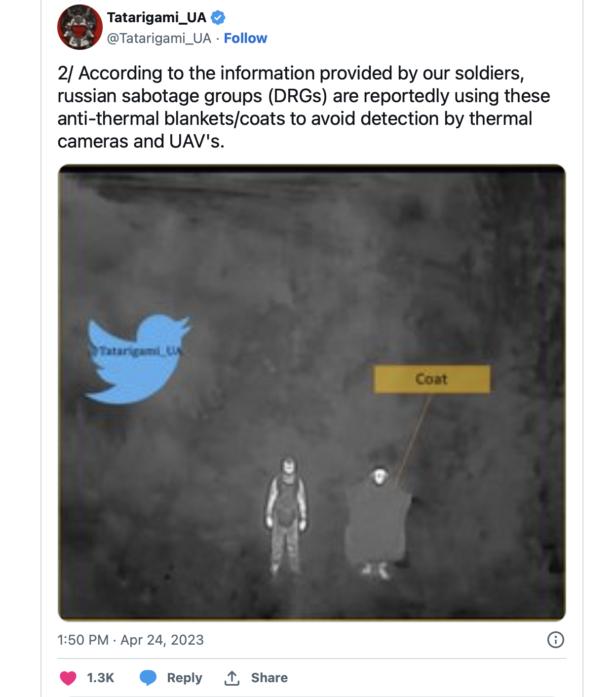Viewport: 616px width, 697px height.
Task: Click the blue verified badge
Action: pyautogui.click(x=218, y=18)
